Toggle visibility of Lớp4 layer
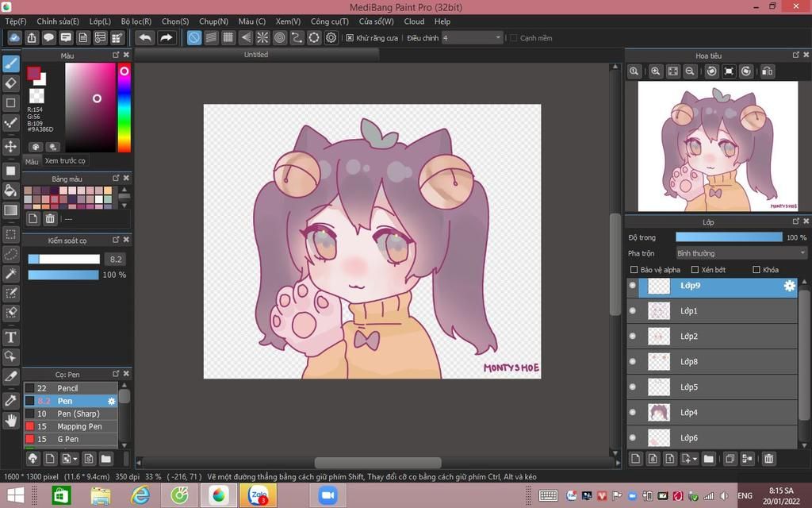 point(632,412)
